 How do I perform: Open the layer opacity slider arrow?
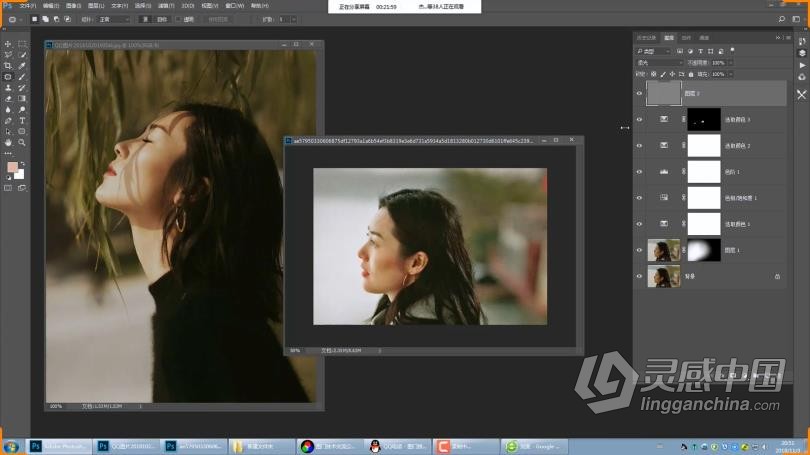tap(730, 62)
